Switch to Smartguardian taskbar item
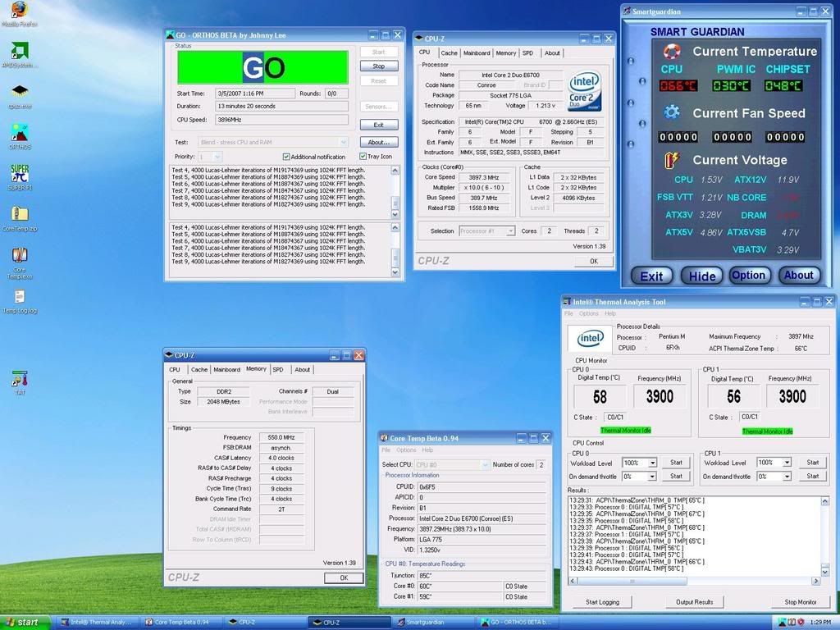The image size is (840, 630). (431, 623)
